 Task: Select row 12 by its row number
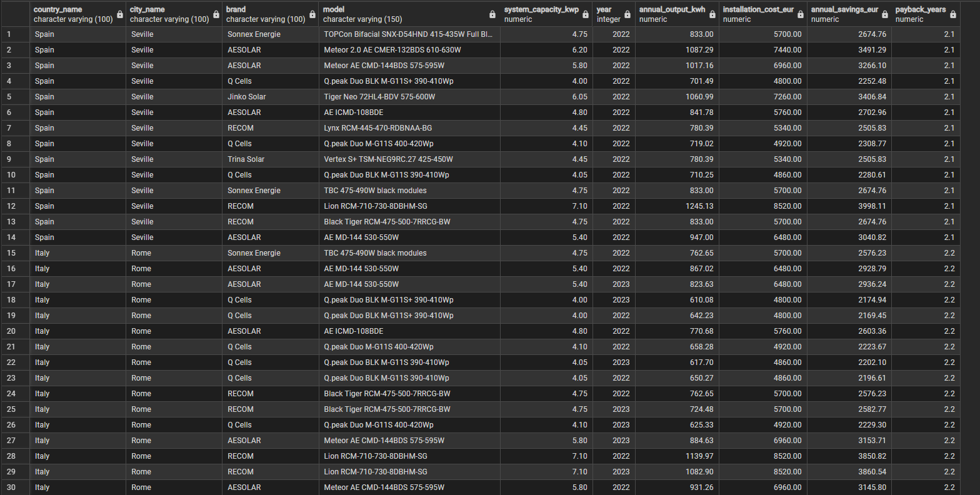[x=15, y=206]
